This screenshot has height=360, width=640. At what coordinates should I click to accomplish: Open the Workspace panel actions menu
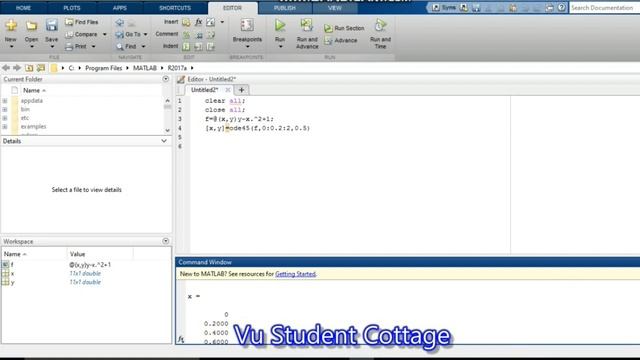point(166,241)
